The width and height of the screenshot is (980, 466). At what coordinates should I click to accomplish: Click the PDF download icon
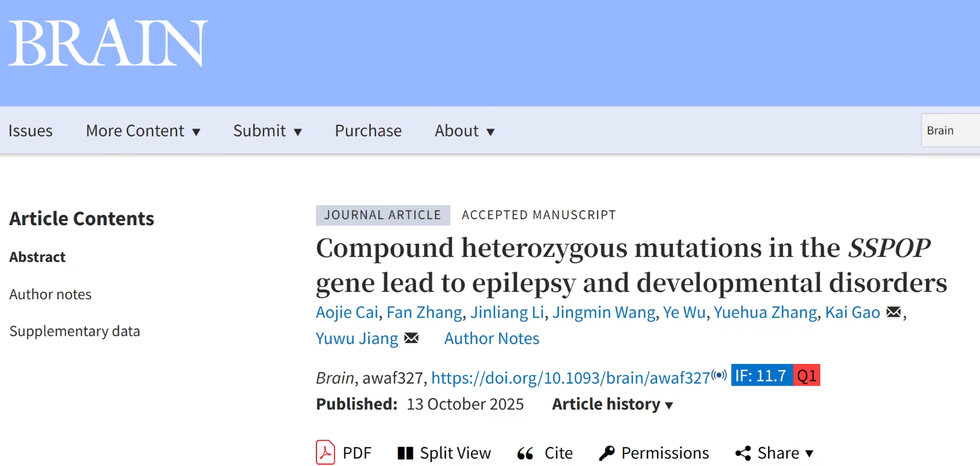[325, 452]
